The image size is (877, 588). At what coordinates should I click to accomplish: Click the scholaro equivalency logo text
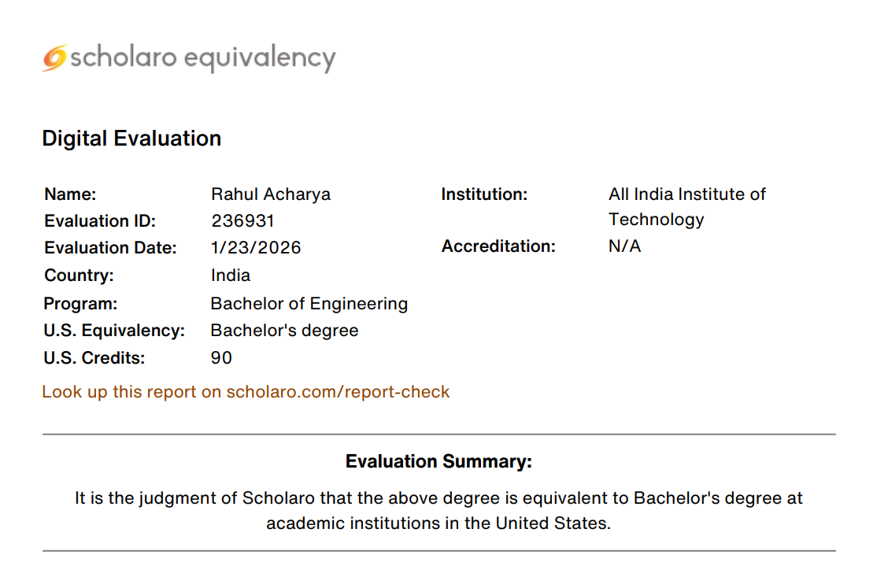tap(203, 58)
